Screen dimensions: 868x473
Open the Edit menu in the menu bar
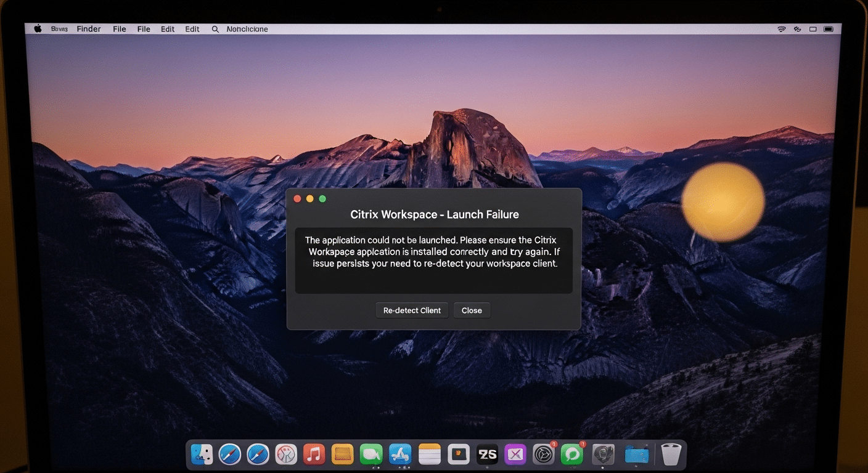[x=167, y=29]
